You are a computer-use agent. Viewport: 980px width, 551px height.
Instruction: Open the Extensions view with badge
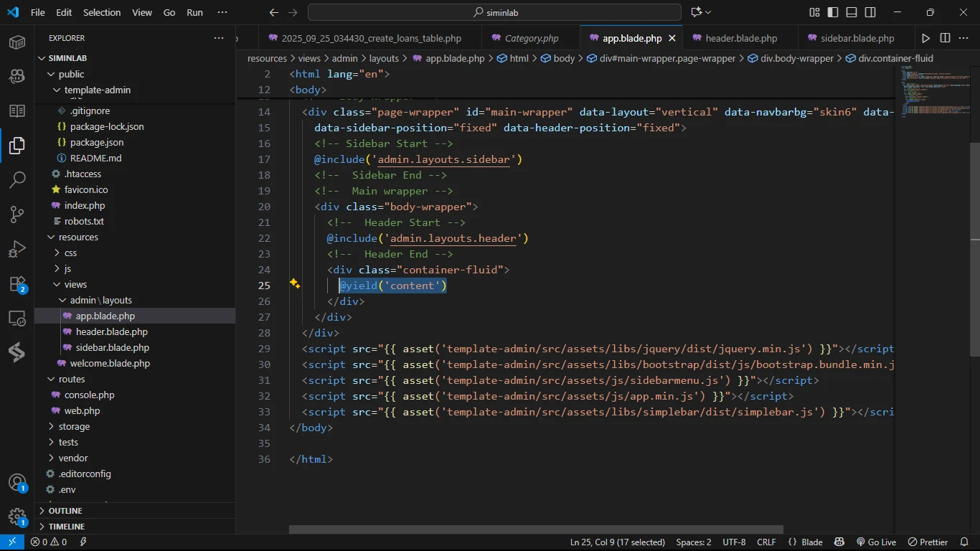[17, 284]
